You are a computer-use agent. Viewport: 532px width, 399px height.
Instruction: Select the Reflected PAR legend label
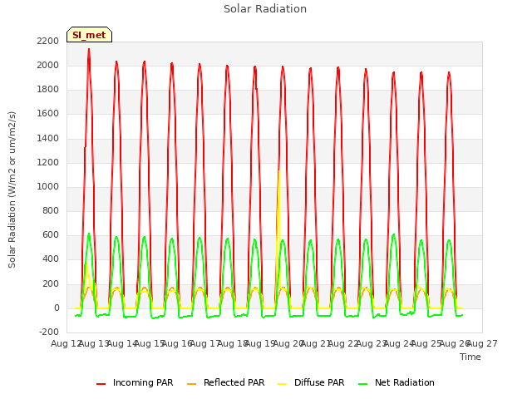tap(234, 382)
